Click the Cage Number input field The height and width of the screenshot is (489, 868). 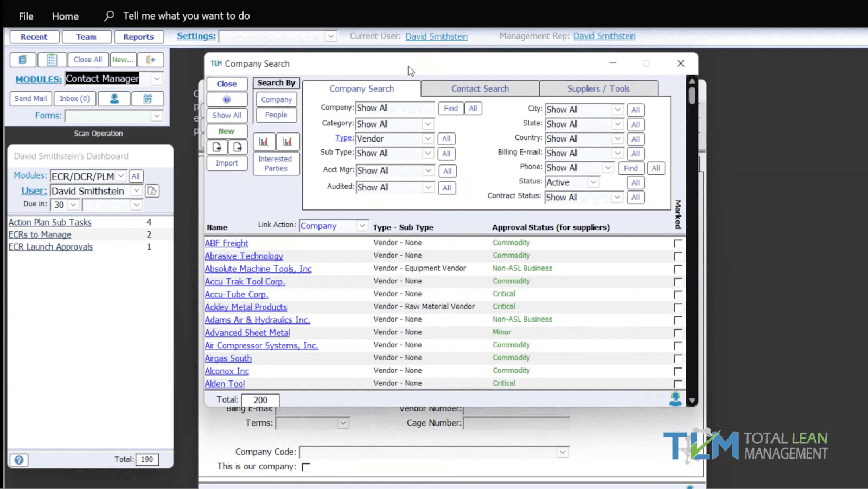click(x=516, y=423)
